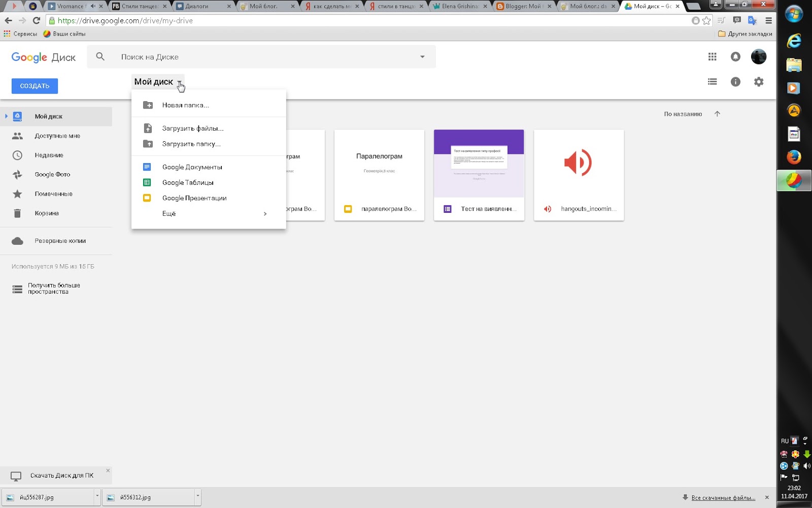
Task: Bookmark page with the star icon
Action: pyautogui.click(x=706, y=21)
